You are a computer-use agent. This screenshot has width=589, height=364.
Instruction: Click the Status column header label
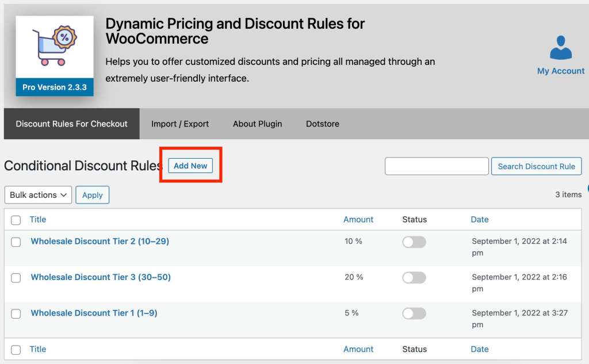(414, 219)
